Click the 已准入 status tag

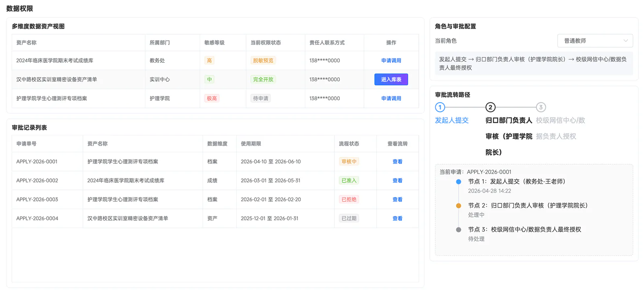coord(349,180)
